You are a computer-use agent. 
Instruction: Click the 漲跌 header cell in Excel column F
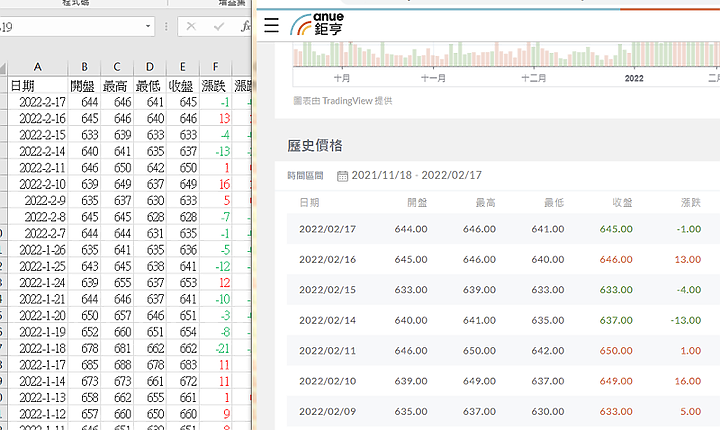coord(216,86)
